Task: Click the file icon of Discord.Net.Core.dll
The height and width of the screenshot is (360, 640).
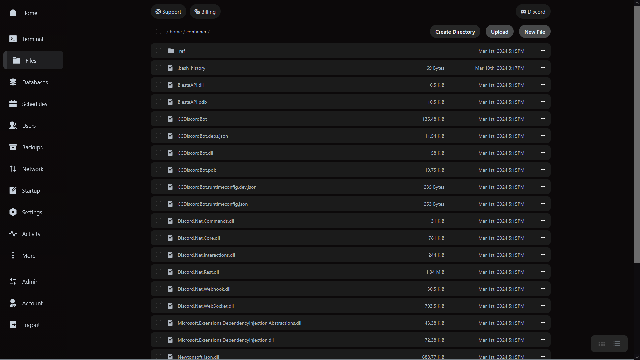Action: tap(170, 238)
